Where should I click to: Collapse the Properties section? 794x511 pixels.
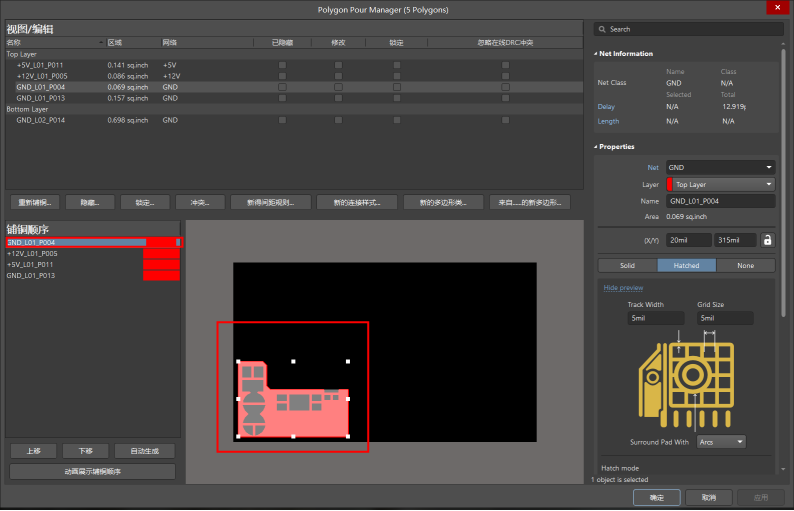point(595,147)
